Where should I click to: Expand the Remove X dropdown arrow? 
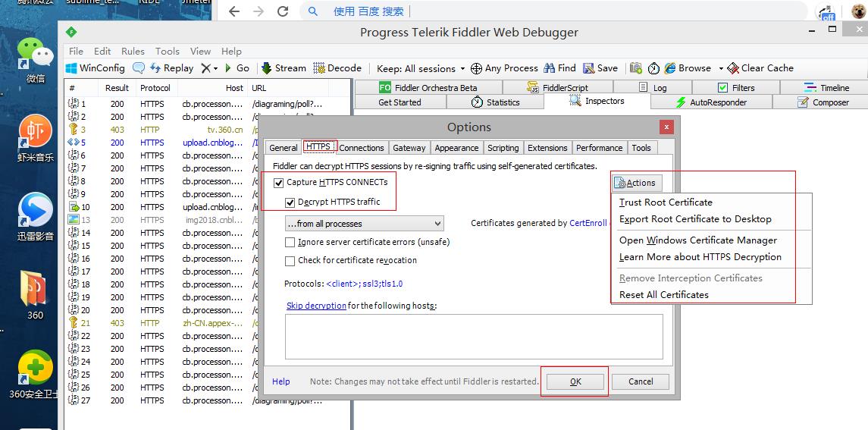(x=215, y=69)
